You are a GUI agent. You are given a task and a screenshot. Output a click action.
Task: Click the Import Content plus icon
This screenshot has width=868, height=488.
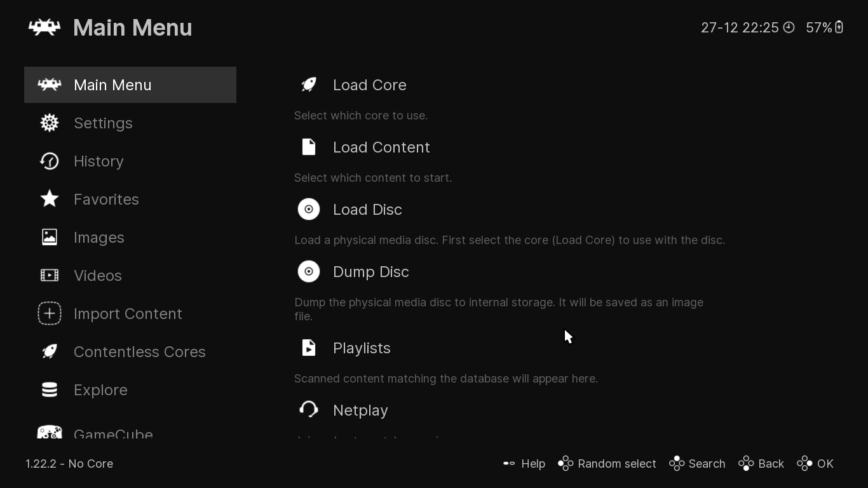pyautogui.click(x=50, y=313)
